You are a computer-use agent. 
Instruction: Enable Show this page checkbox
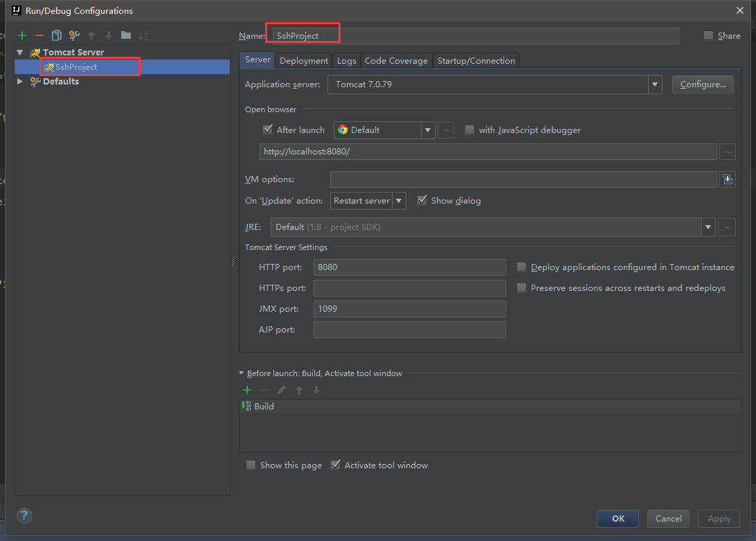pos(251,465)
